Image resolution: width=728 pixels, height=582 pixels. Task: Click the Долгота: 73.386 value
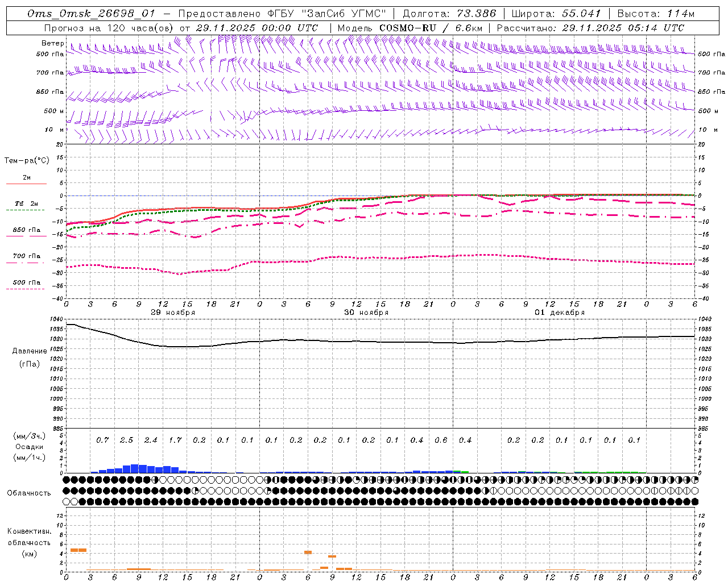[449, 14]
